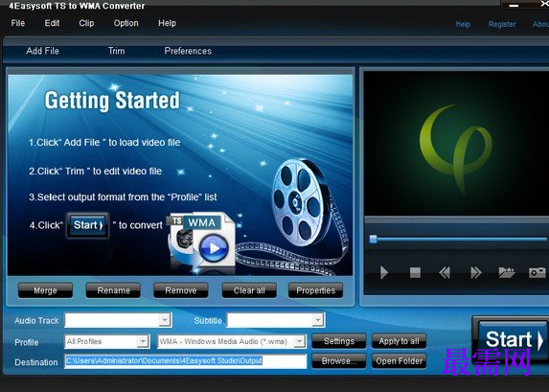Click the Clear all button
The height and width of the screenshot is (392, 549).
point(249,290)
